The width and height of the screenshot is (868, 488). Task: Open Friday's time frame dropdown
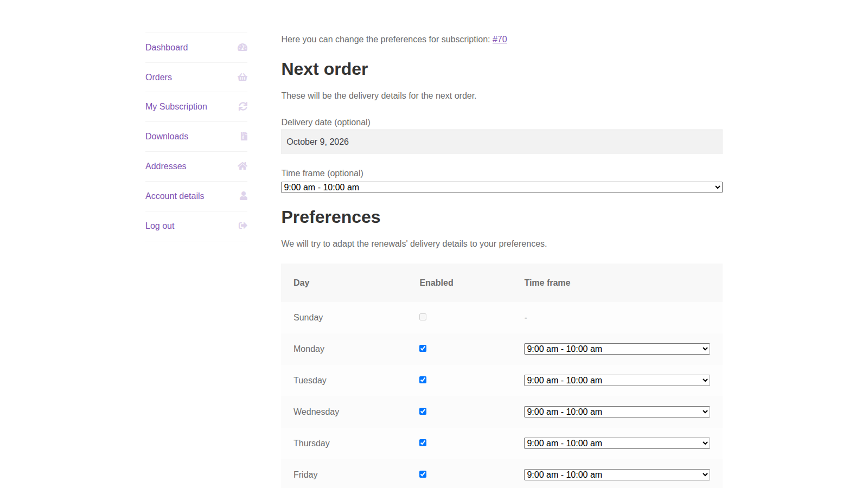pos(617,475)
